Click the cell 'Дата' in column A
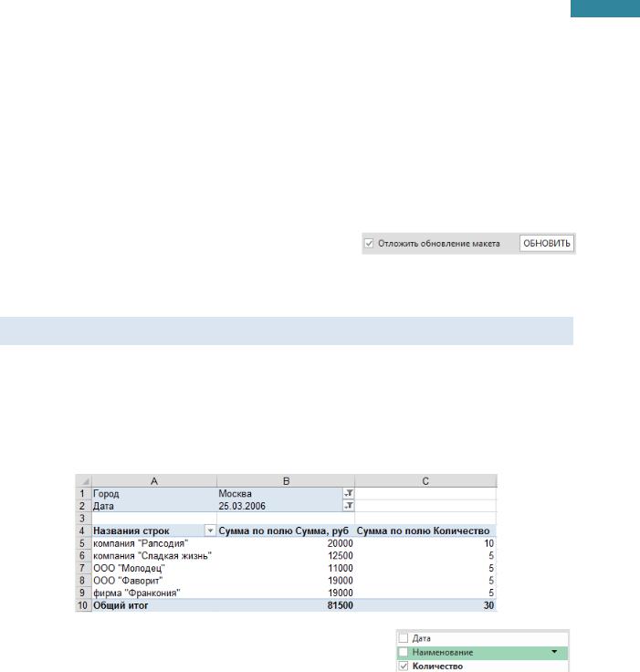This screenshot has width=640, height=672. tap(154, 506)
